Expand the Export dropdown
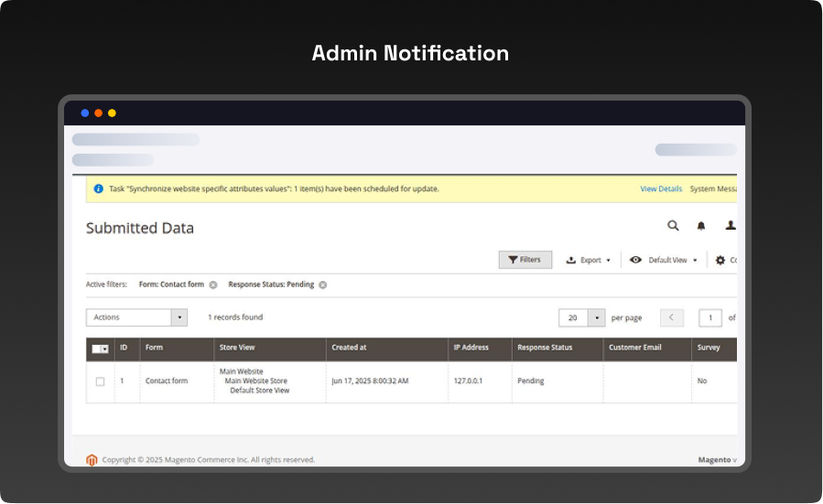 589,261
